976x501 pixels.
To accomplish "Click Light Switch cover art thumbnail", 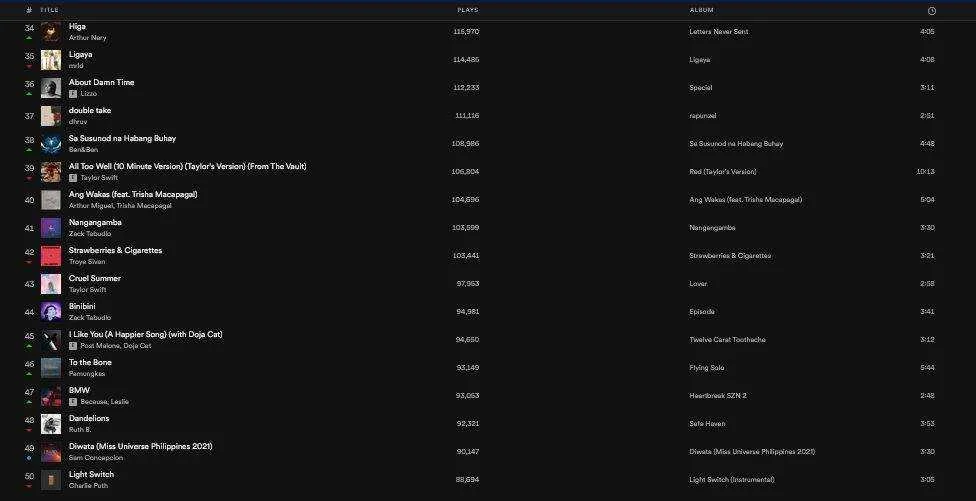I will point(51,480).
